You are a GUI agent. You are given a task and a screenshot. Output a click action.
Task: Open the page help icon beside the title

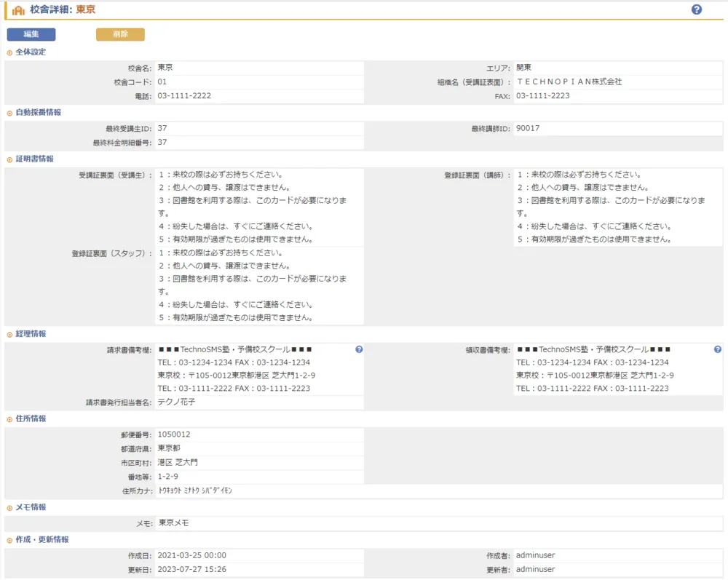click(697, 9)
